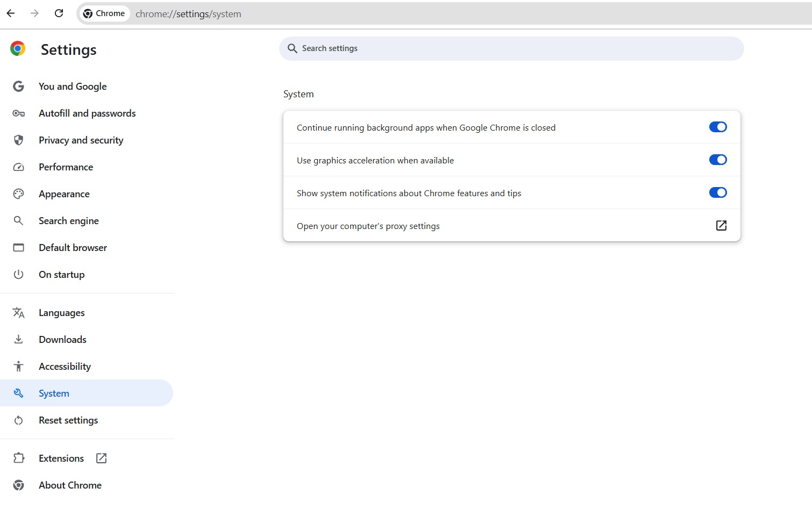Open You and Google section
Screen dimensions: 812x509
click(x=73, y=87)
